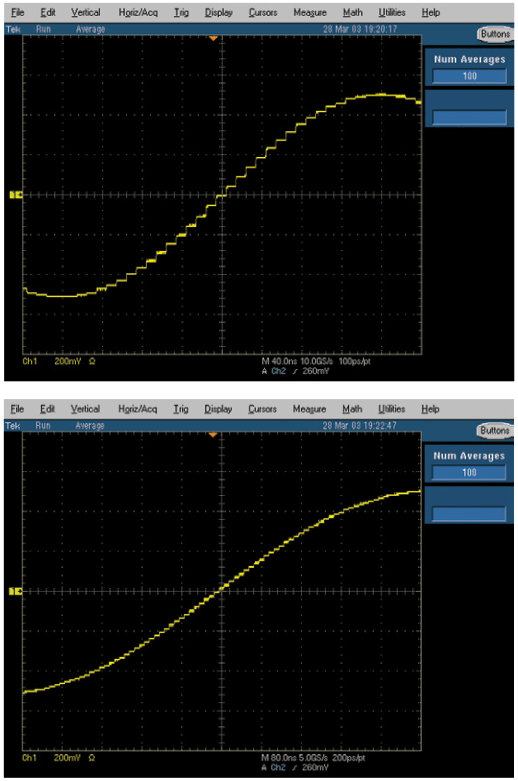Open Vertical menu in lower scope window

(85, 409)
